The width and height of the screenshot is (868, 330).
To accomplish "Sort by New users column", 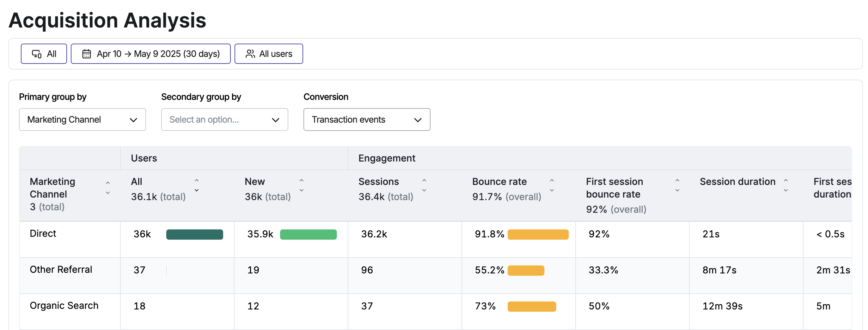I will (302, 186).
